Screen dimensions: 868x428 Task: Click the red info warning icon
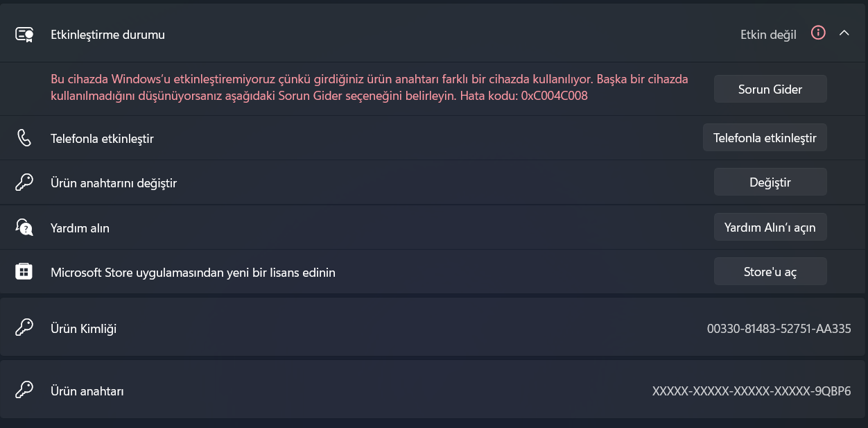coord(818,33)
